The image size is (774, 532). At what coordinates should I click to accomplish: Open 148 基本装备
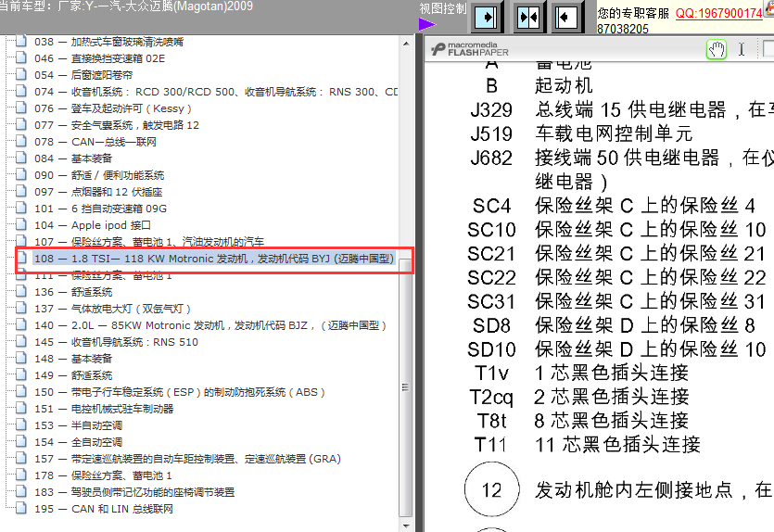73,359
